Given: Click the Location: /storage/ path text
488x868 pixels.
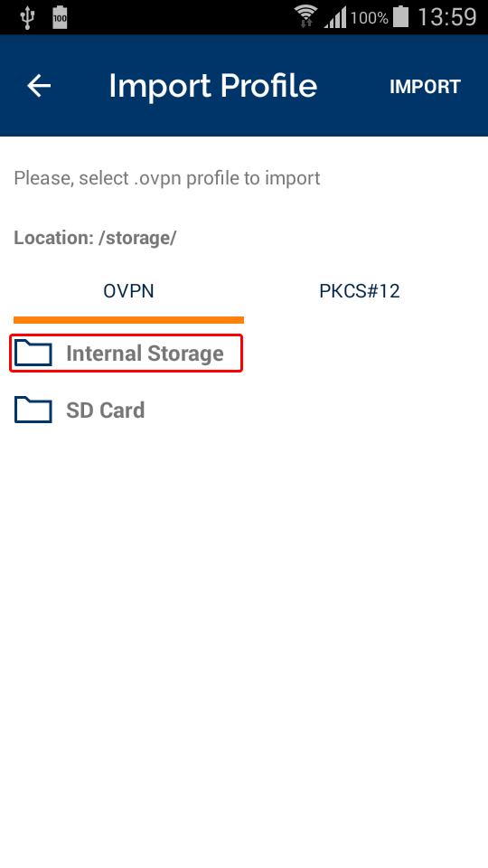Looking at the screenshot, I should pyautogui.click(x=95, y=238).
